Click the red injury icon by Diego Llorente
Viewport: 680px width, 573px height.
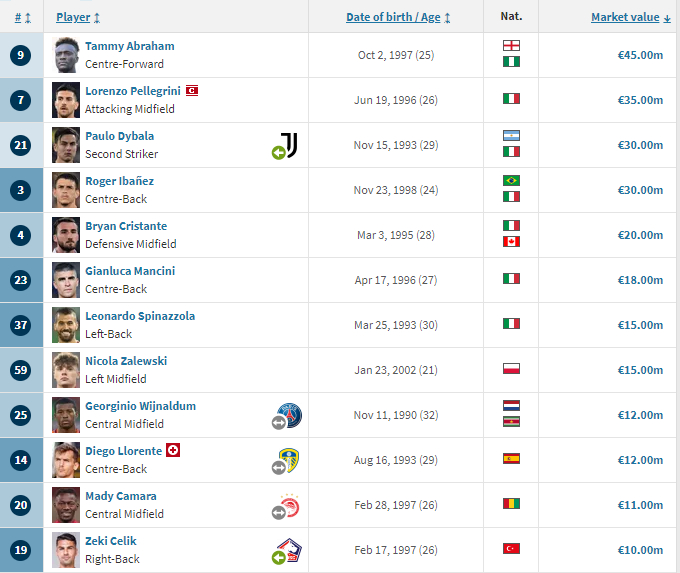click(173, 450)
